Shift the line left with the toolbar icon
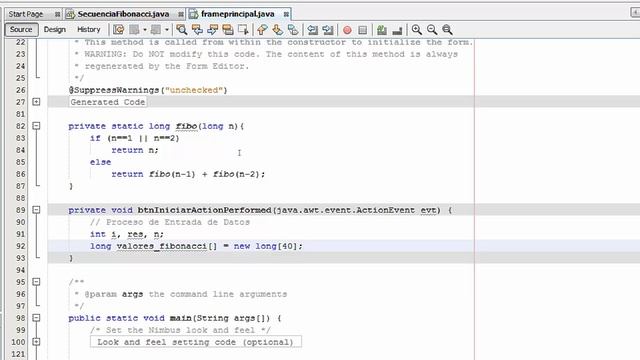The width and height of the screenshot is (640, 360). click(x=313, y=29)
